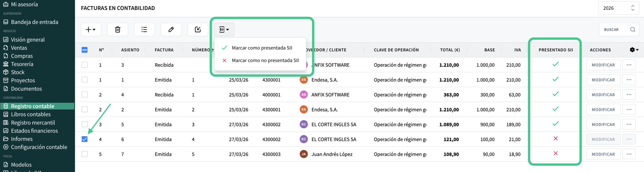The image size is (644, 172).
Task: Change the year using the 2026 stepper
Action: pos(632,8)
